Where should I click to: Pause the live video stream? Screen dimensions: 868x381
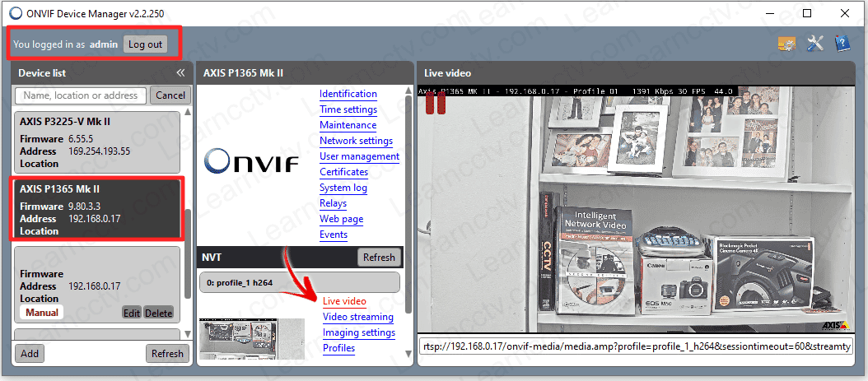(435, 103)
